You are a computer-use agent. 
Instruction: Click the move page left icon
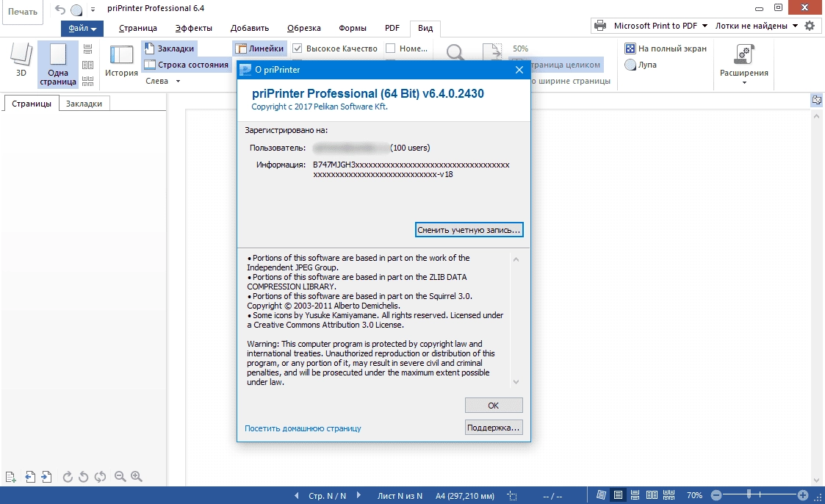pyautogui.click(x=30, y=477)
